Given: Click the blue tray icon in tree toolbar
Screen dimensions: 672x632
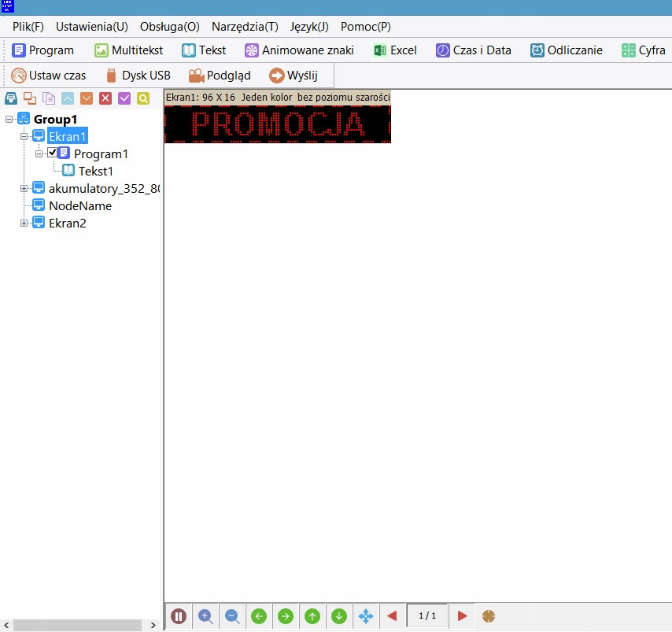Looking at the screenshot, I should (11, 98).
